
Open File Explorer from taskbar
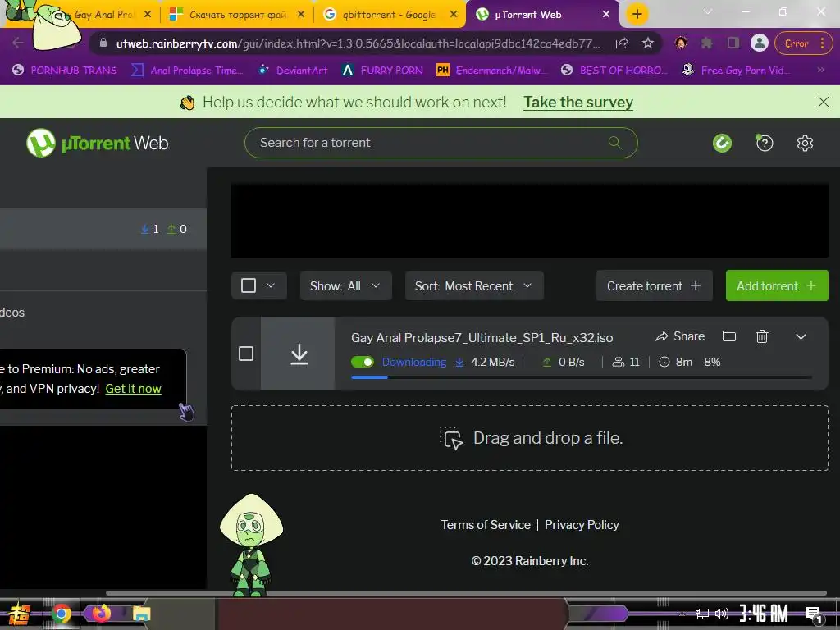click(141, 614)
